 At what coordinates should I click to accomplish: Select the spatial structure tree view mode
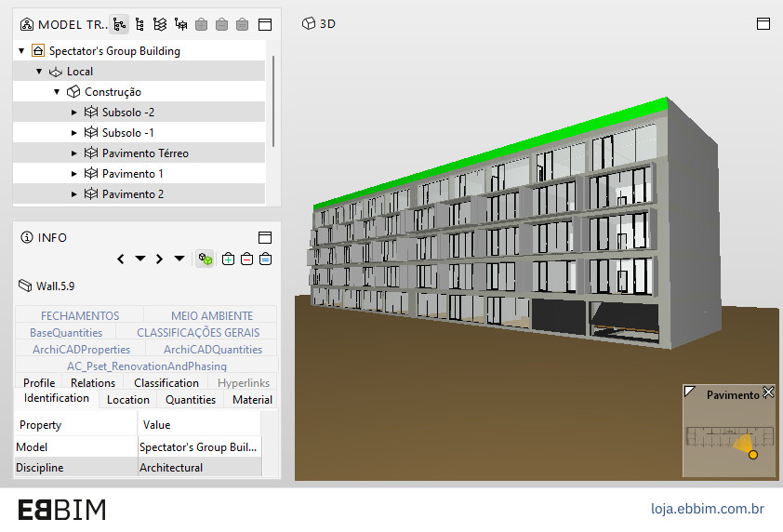pyautogui.click(x=119, y=24)
